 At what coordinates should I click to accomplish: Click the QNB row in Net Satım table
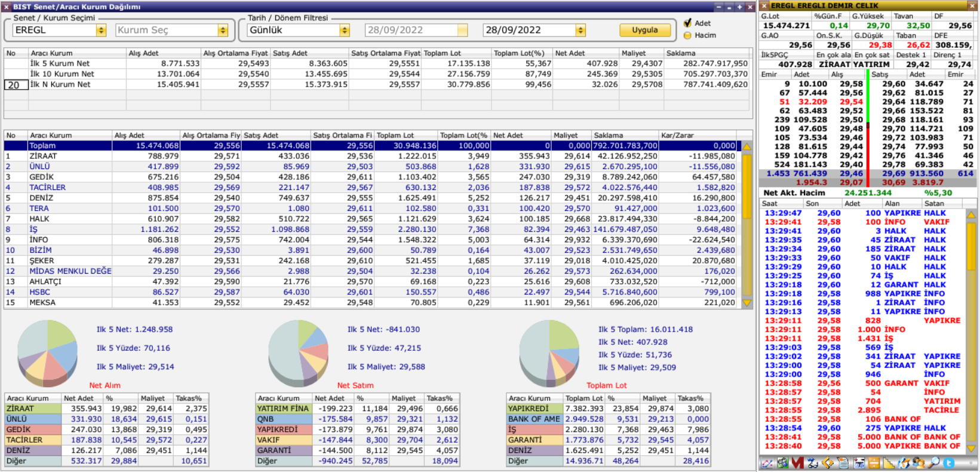pyautogui.click(x=358, y=419)
